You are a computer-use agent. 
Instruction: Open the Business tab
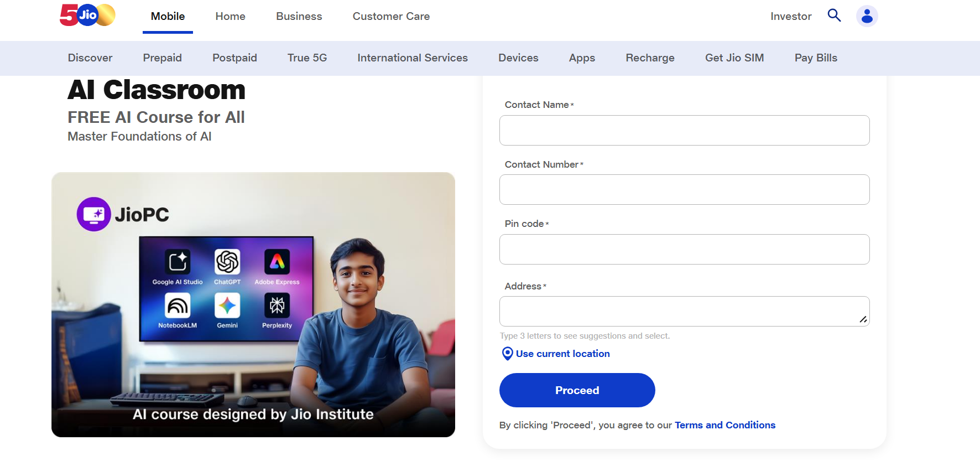pyautogui.click(x=299, y=17)
